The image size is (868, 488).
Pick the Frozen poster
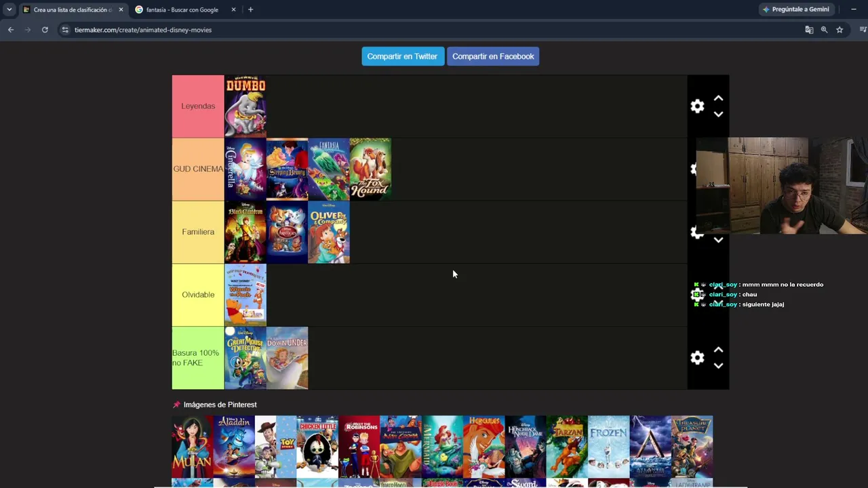tap(608, 447)
